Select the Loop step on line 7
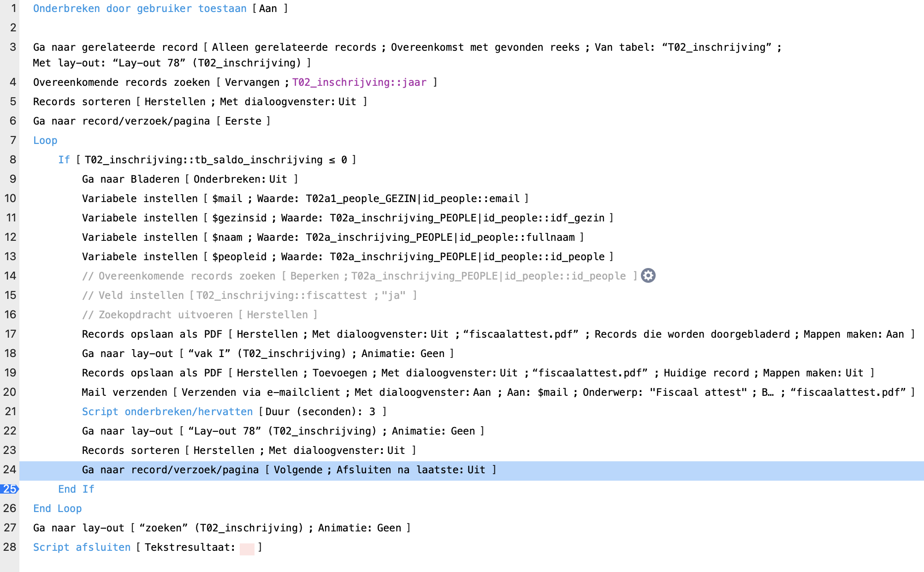This screenshot has height=572, width=924. (x=45, y=140)
